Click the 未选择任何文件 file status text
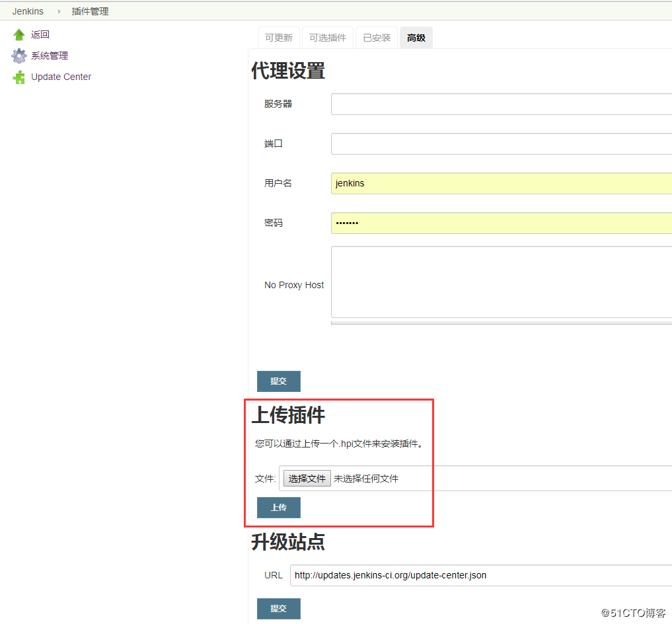 click(366, 479)
